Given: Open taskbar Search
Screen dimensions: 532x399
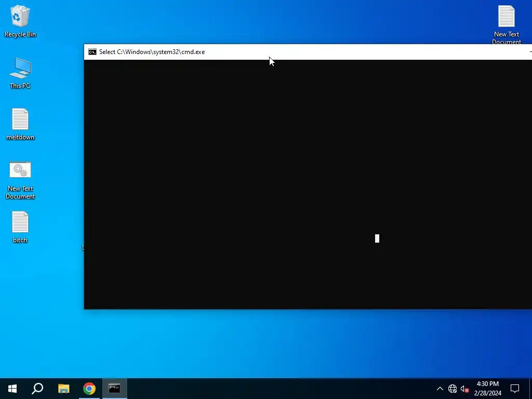Looking at the screenshot, I should 37,389.
